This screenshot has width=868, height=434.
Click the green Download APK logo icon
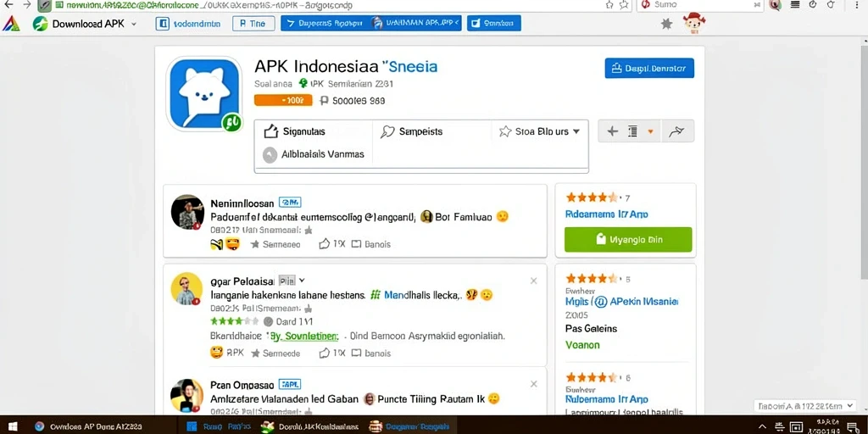tap(40, 24)
